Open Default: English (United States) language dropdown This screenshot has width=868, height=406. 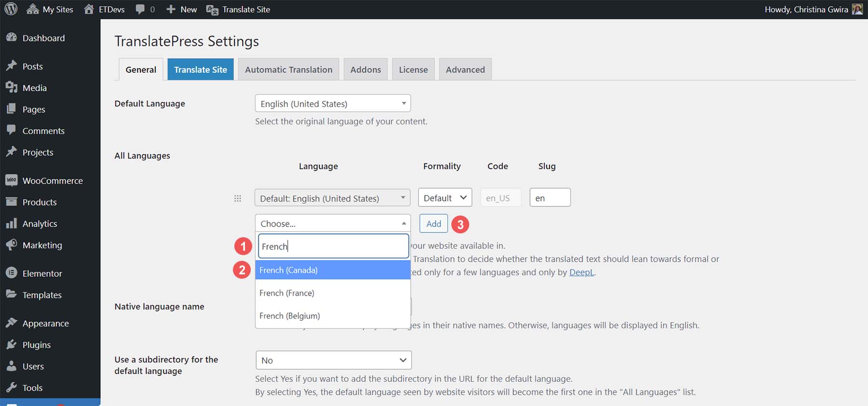332,198
